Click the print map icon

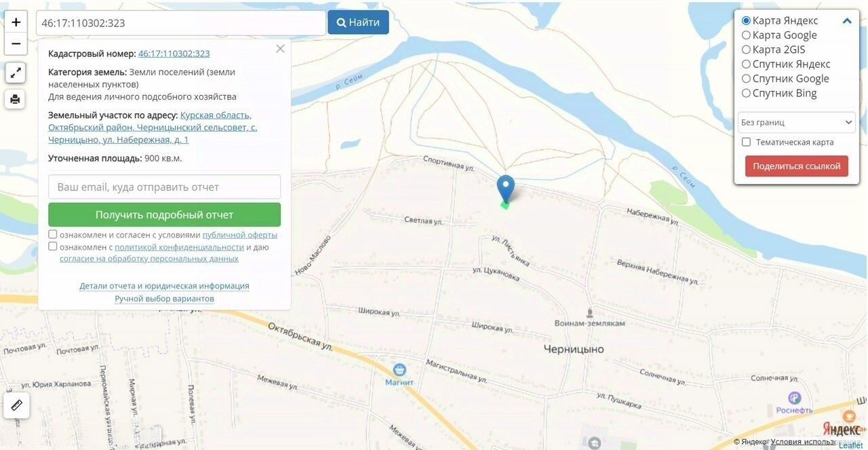pyautogui.click(x=15, y=99)
